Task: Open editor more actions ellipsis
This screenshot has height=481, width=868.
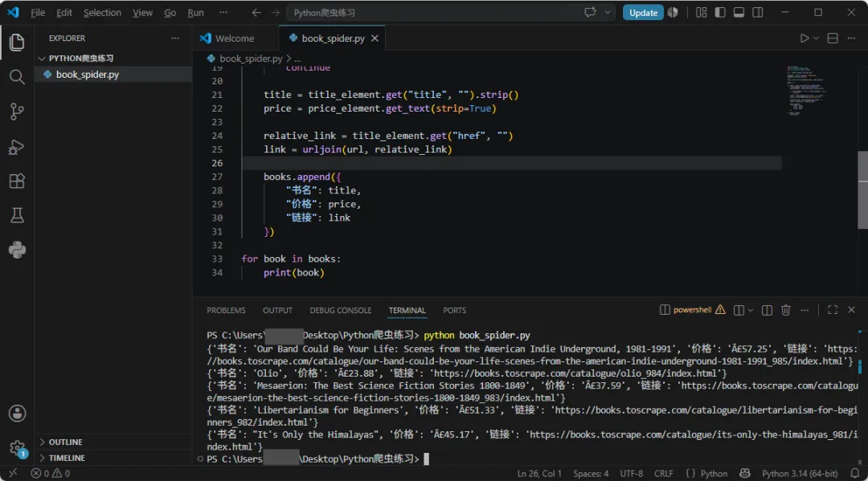Action: click(851, 39)
